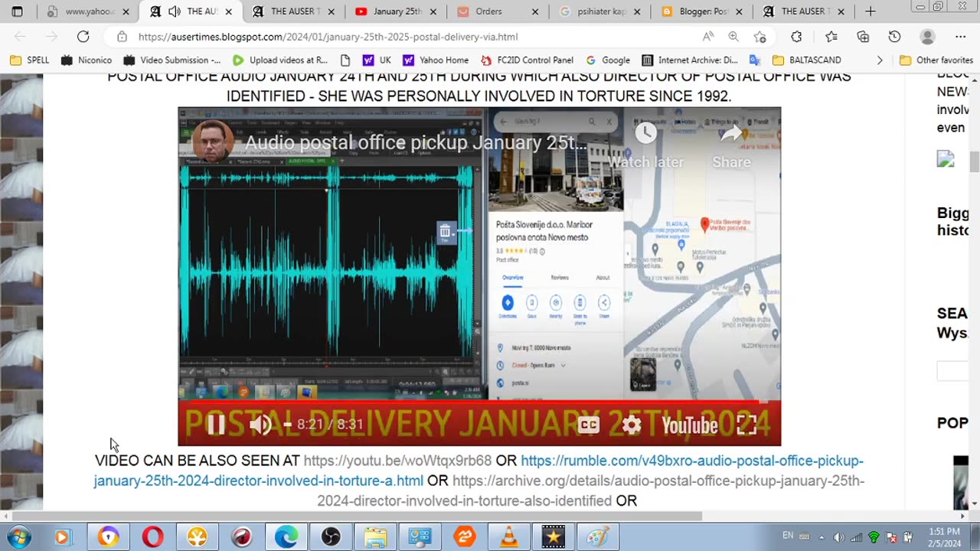This screenshot has height=551, width=980.
Task: Pause the YouTube video
Action: pyautogui.click(x=216, y=425)
